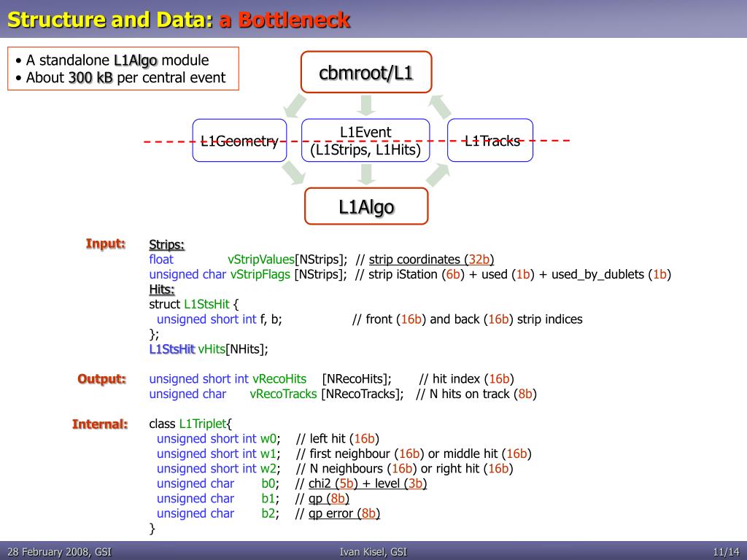This screenshot has width=747, height=560.
Task: Click 'unsigned char b1;' line
Action: (x=218, y=499)
